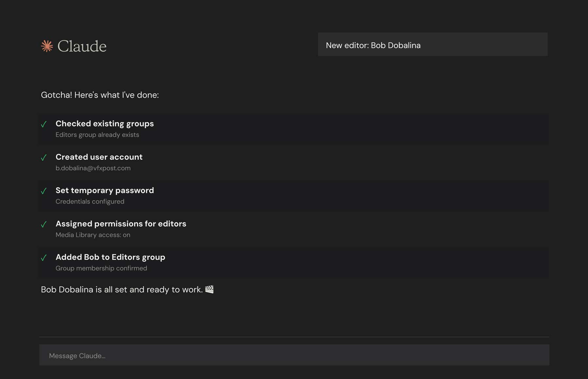The height and width of the screenshot is (379, 588).
Task: Click the green checkmark beside Created user account
Action: [x=44, y=157]
